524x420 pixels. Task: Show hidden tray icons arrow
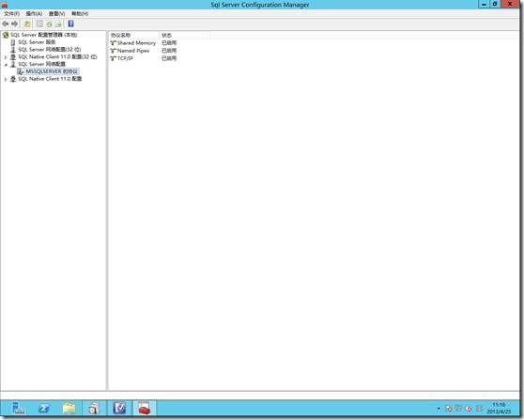pos(439,409)
